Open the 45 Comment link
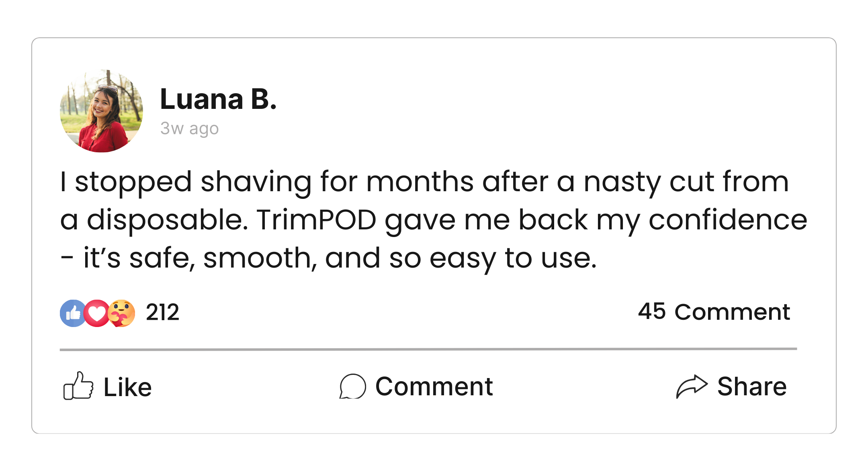Viewport: 868px width, 464px height. pos(714,312)
